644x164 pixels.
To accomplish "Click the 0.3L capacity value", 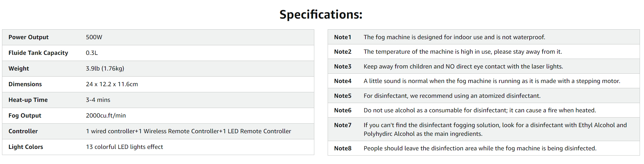I will [92, 53].
